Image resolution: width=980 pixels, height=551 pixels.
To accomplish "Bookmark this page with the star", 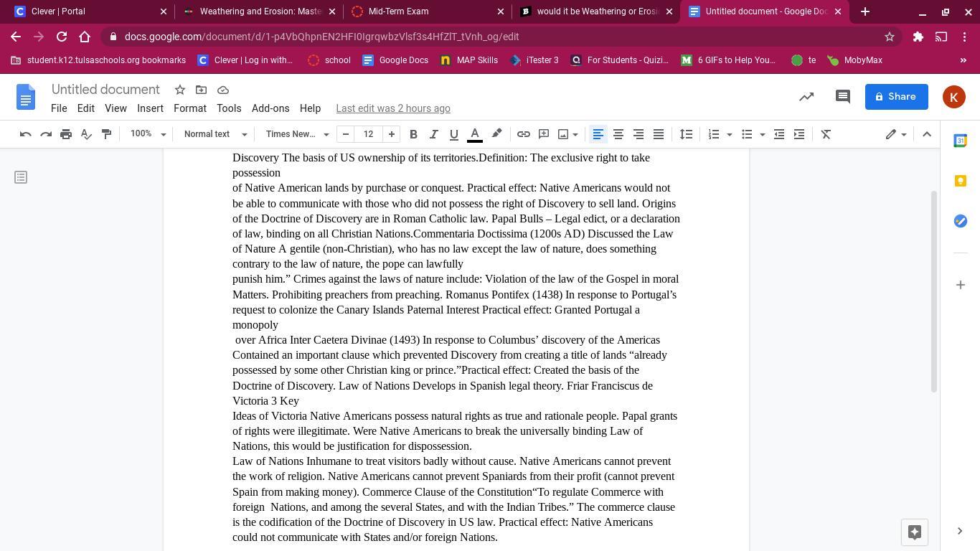I will (890, 37).
